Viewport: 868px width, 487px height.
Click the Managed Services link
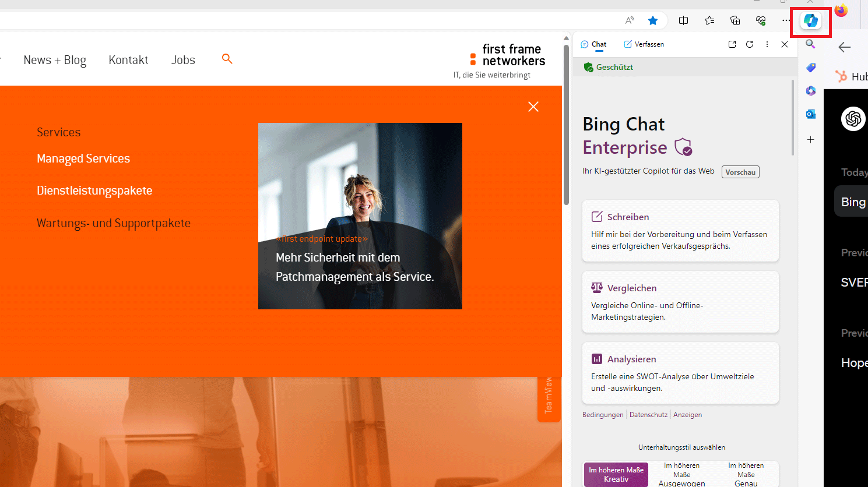pos(83,158)
